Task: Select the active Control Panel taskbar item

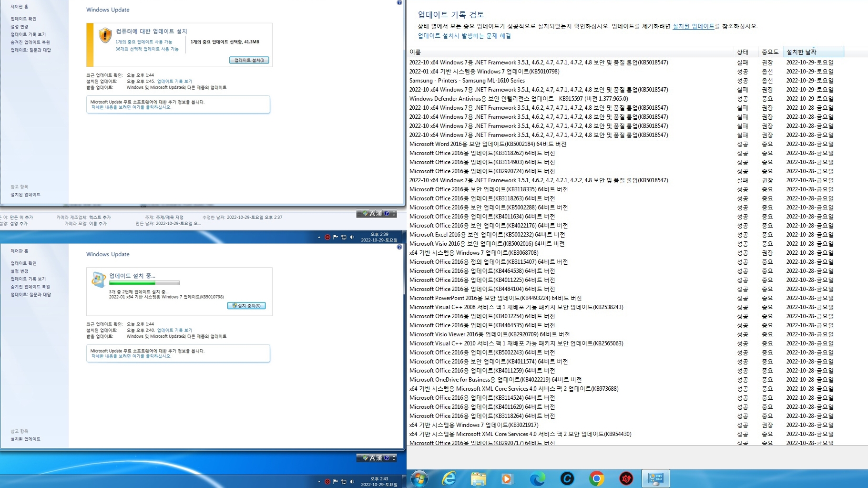Action: coord(655,478)
